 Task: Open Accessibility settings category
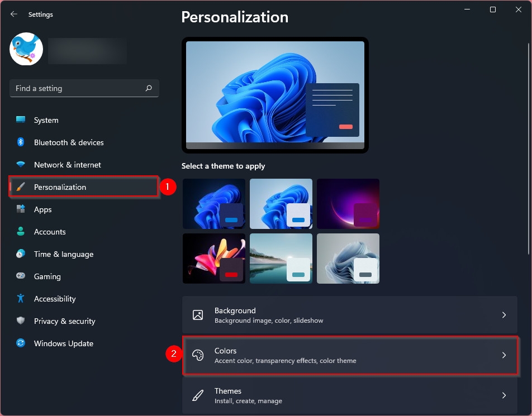click(84, 299)
